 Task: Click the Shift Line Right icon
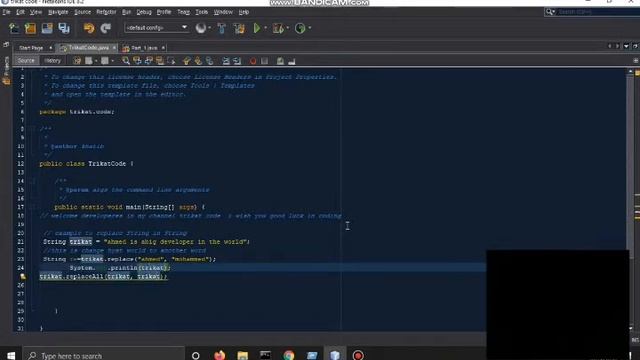point(237,61)
